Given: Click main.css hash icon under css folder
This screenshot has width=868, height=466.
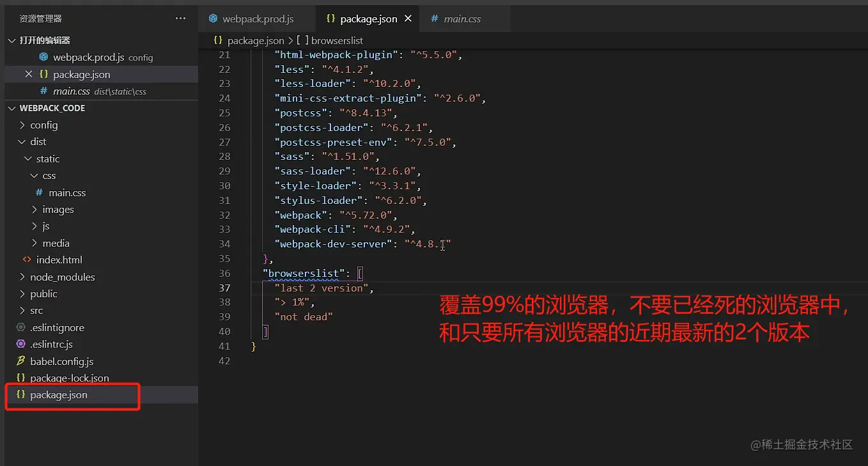Looking at the screenshot, I should click(x=39, y=192).
